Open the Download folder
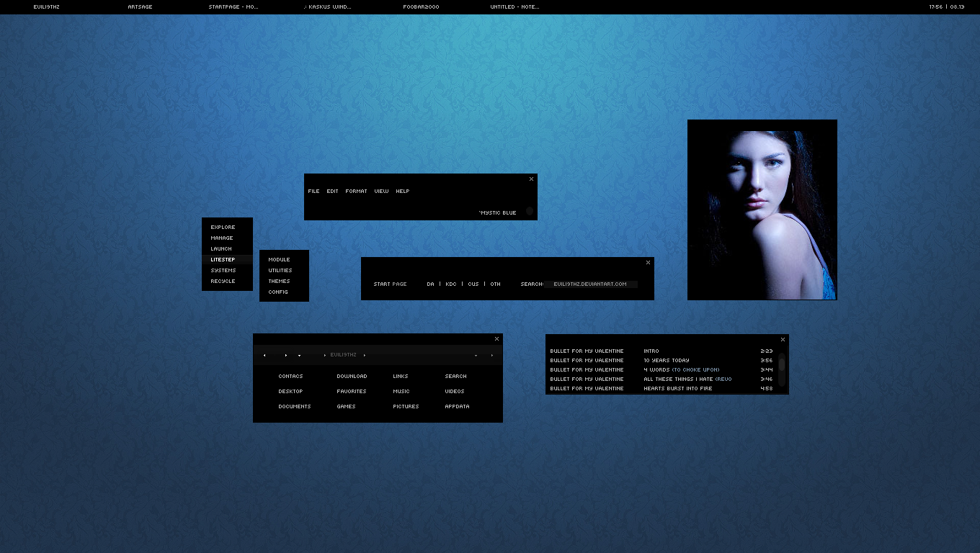The height and width of the screenshot is (553, 980). (352, 376)
